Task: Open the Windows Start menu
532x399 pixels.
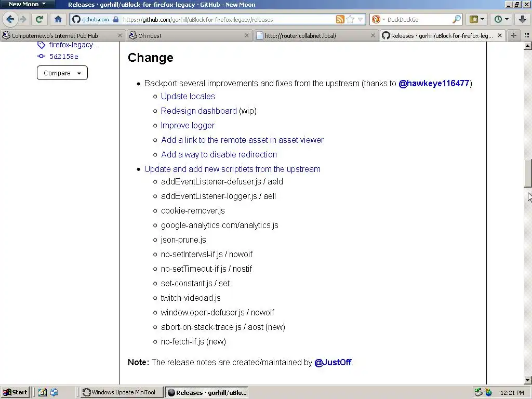Action: [15, 392]
